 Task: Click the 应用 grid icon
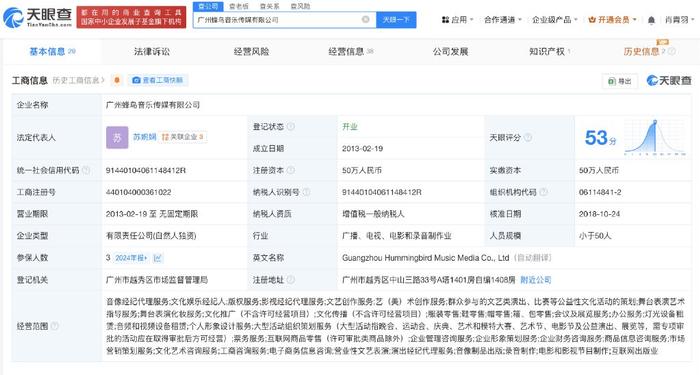(445, 20)
